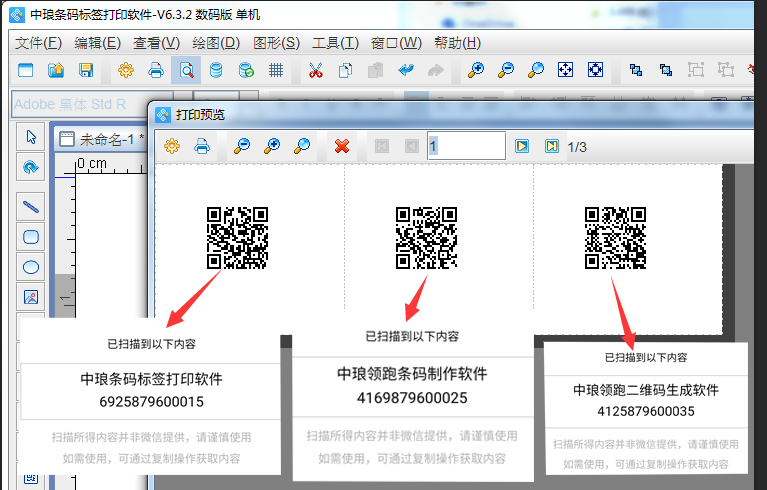767x490 pixels.
Task: Click the page number field in preview
Action: 466,146
